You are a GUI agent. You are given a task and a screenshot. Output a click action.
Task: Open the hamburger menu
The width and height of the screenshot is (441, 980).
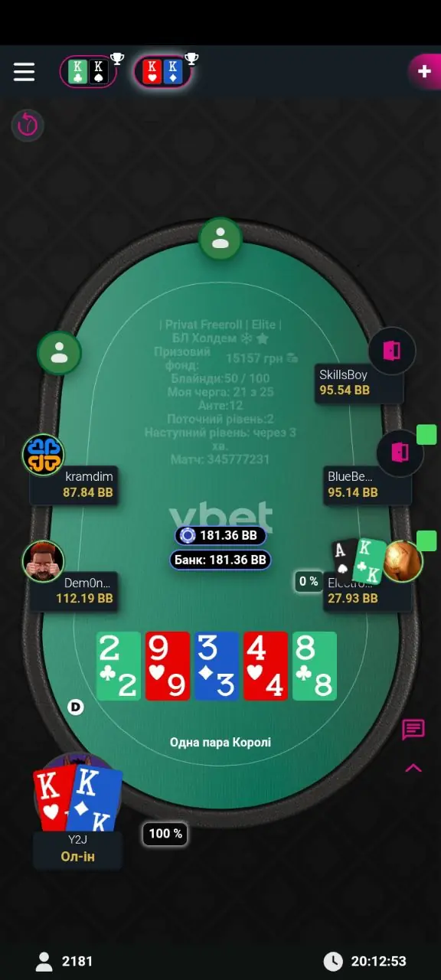[24, 72]
